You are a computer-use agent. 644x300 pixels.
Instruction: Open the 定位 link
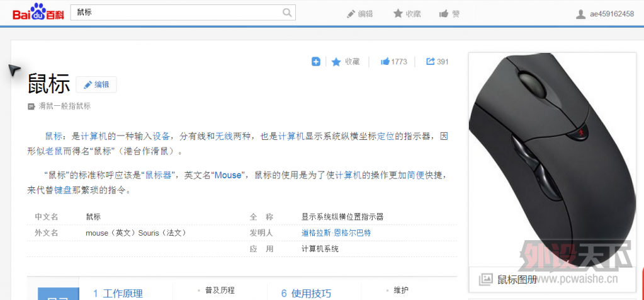(x=385, y=136)
